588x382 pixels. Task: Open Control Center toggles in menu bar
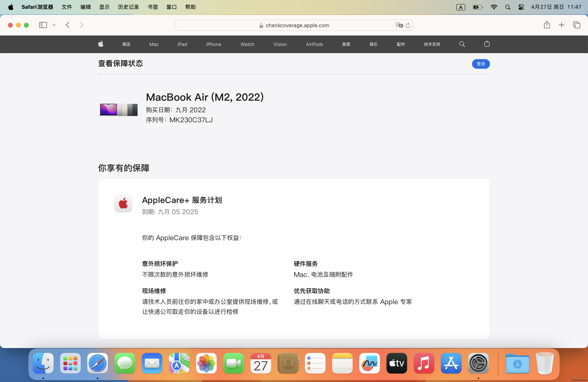tap(521, 7)
